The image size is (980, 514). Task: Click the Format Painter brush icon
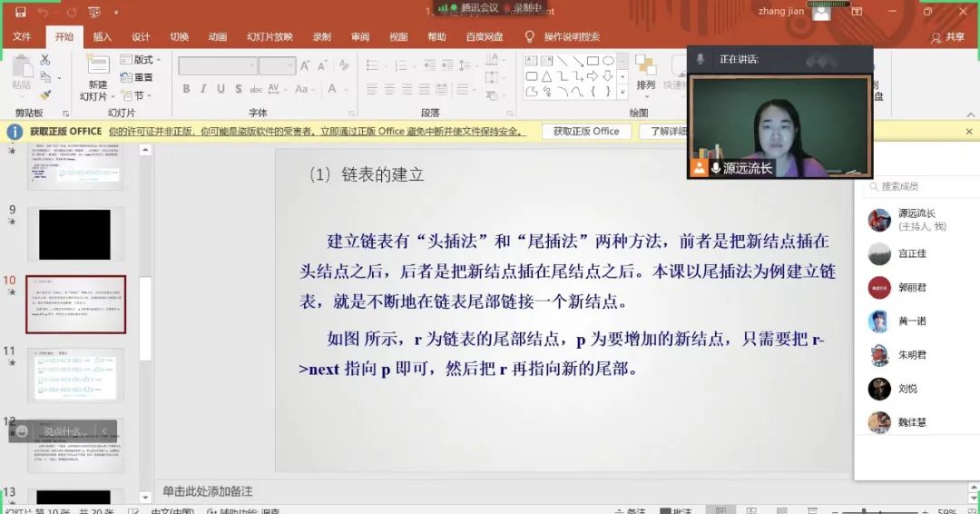45,94
